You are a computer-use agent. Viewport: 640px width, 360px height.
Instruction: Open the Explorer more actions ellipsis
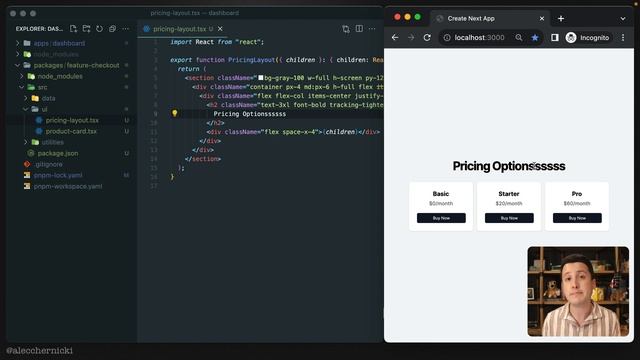[125, 29]
